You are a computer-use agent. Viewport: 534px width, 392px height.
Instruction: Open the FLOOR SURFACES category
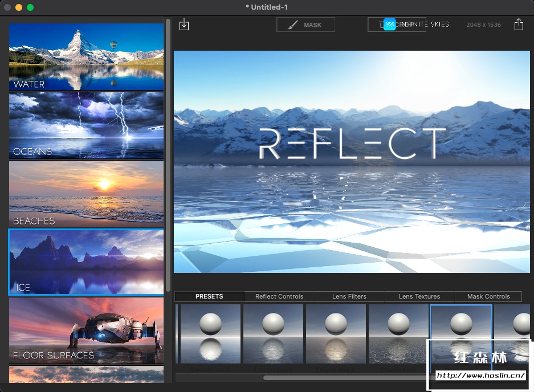86,330
